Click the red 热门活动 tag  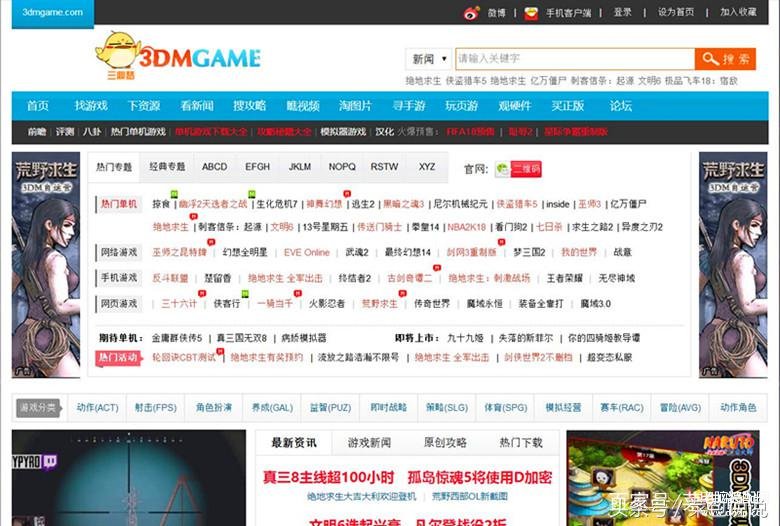[x=118, y=357]
